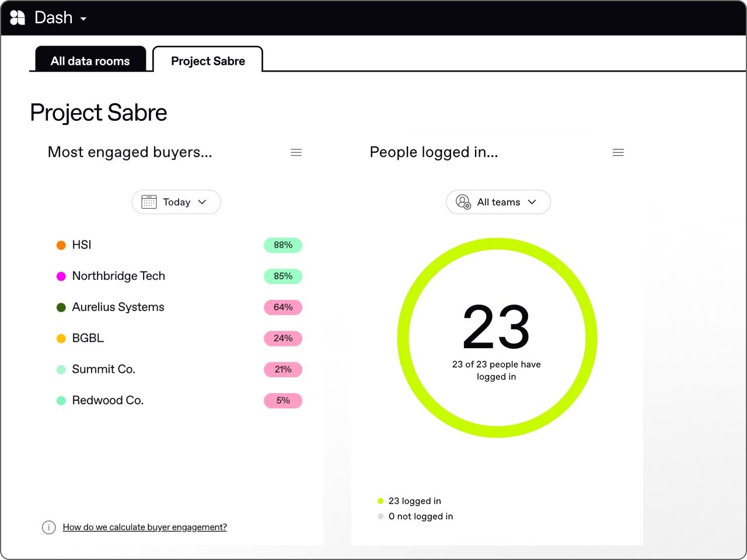Open People logged in hamburger menu
The image size is (747, 560).
point(618,152)
